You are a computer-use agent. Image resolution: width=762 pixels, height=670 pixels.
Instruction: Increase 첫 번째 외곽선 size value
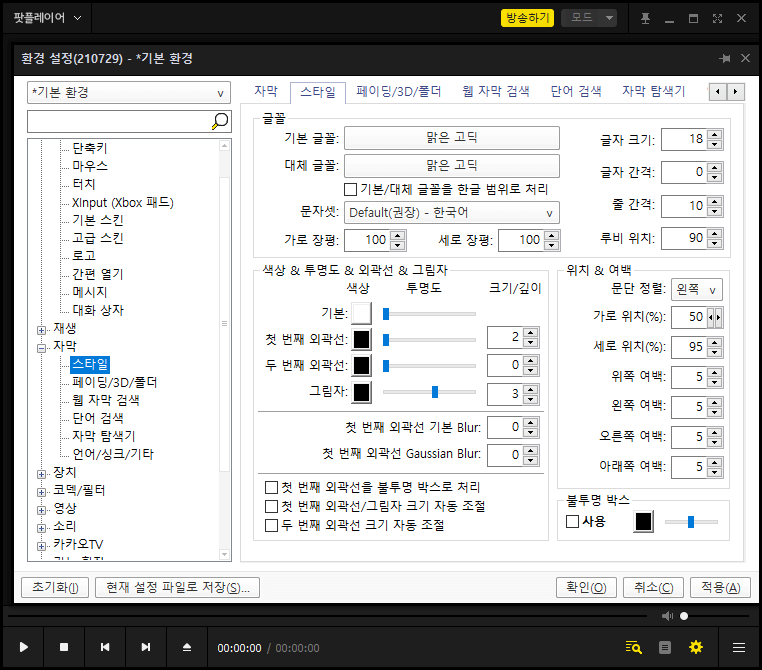[531, 332]
